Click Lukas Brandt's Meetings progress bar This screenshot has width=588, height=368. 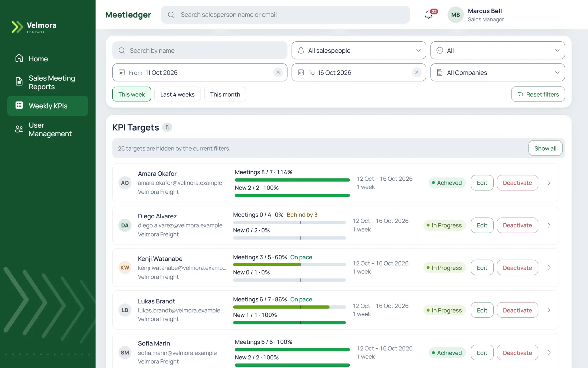click(289, 307)
